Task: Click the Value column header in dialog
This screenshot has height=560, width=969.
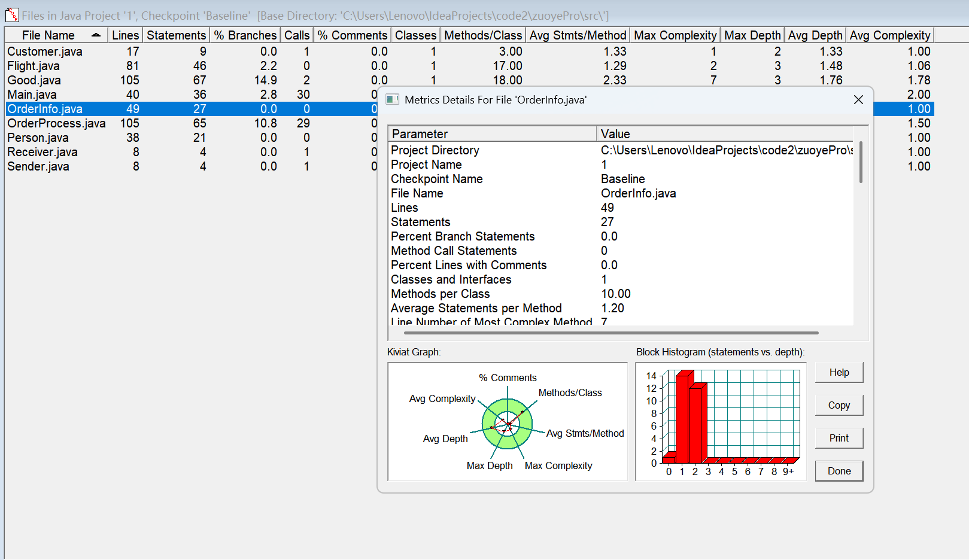Action: tap(725, 134)
